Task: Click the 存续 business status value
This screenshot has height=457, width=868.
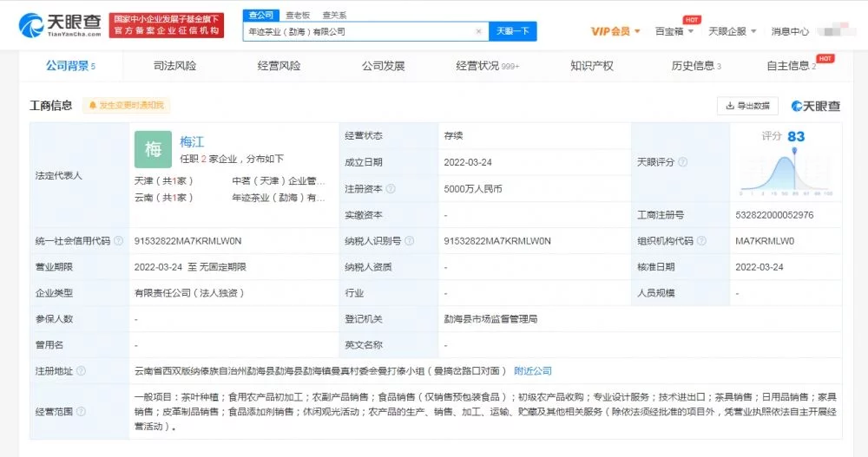Action: [x=453, y=135]
